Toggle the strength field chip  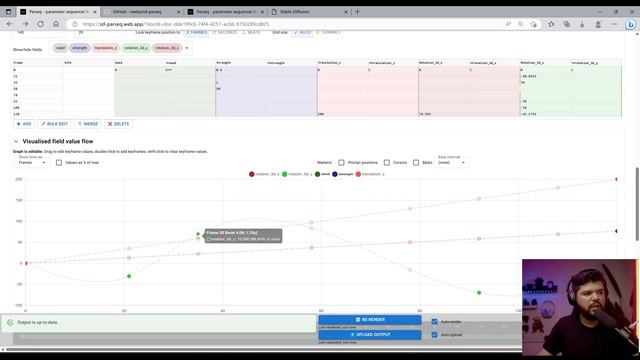click(x=80, y=48)
